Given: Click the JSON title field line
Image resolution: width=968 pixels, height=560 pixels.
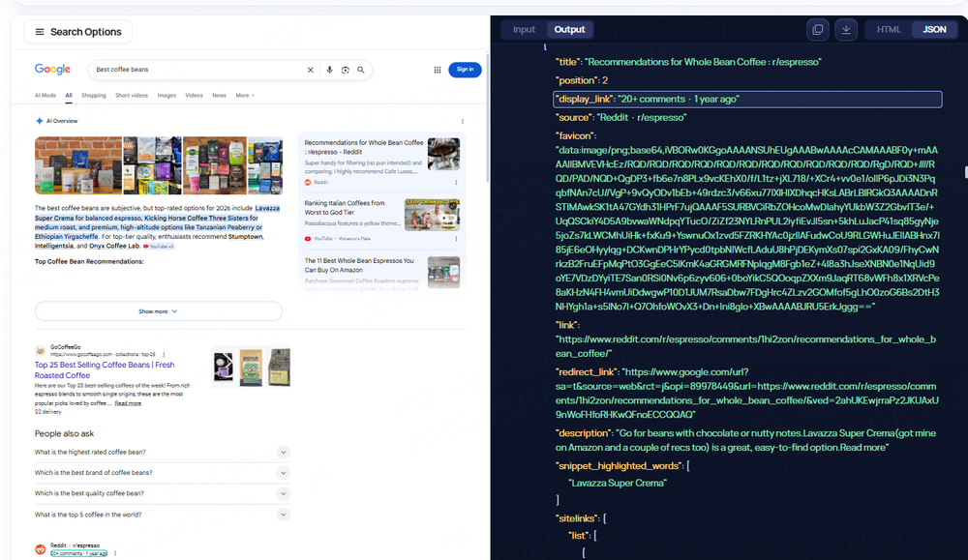Looking at the screenshot, I should (x=688, y=62).
